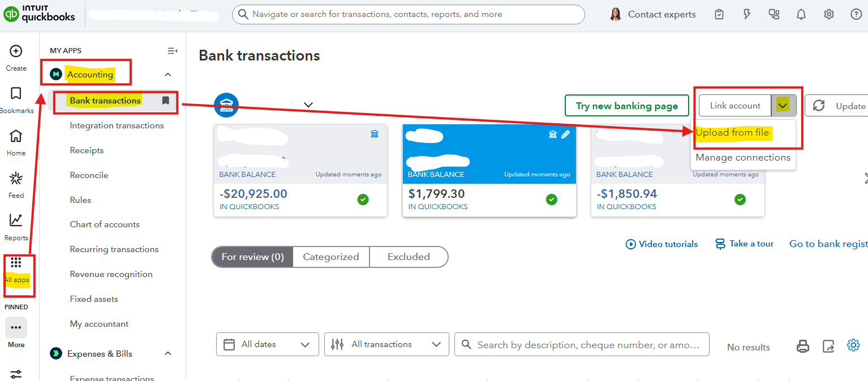868x381 pixels.
Task: Select Upload from file
Action: pyautogui.click(x=732, y=133)
